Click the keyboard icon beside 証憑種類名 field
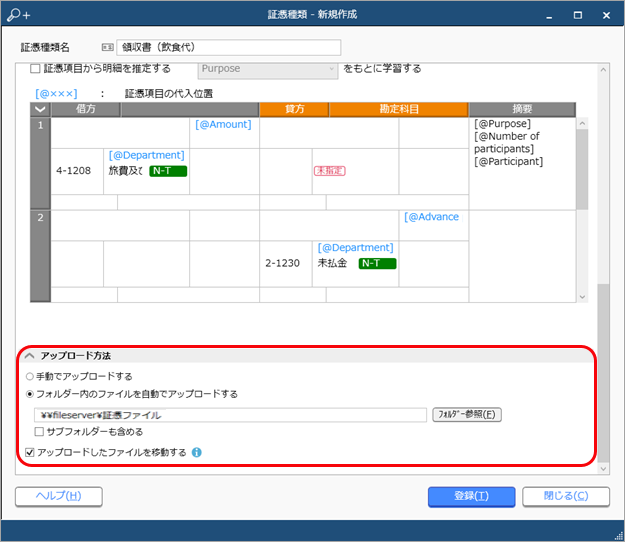The width and height of the screenshot is (625, 542). 108,47
